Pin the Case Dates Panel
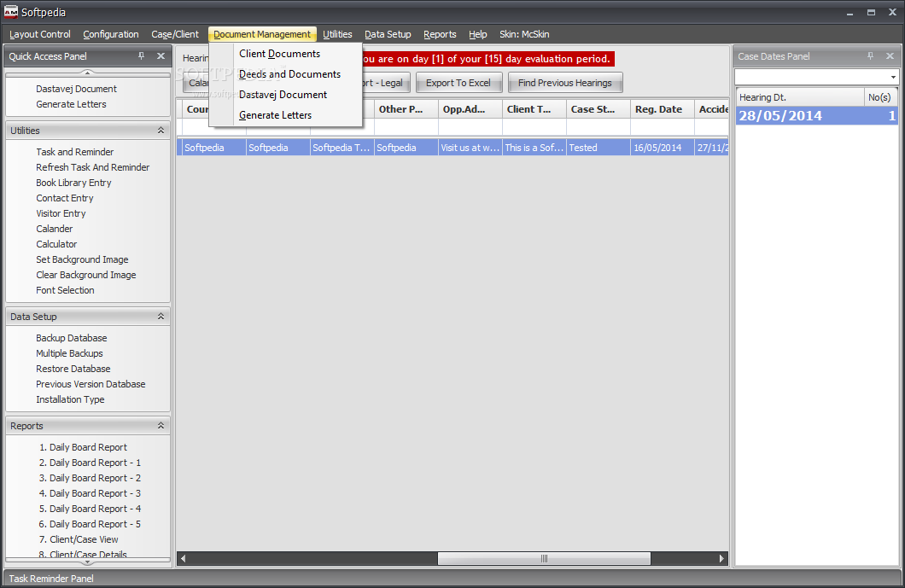 pyautogui.click(x=870, y=56)
